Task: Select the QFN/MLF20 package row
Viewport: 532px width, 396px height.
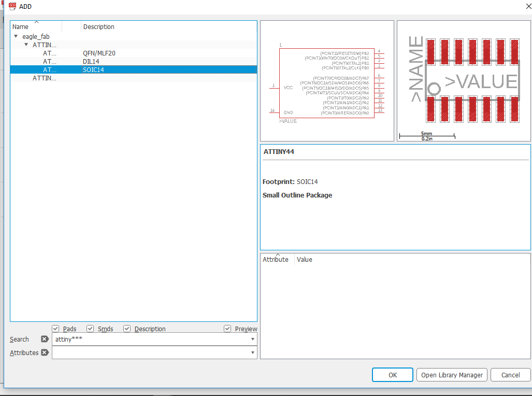Action: click(134, 53)
